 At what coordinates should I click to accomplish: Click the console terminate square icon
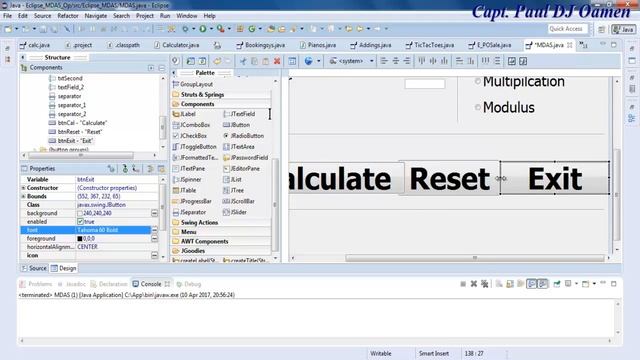pos(463,284)
